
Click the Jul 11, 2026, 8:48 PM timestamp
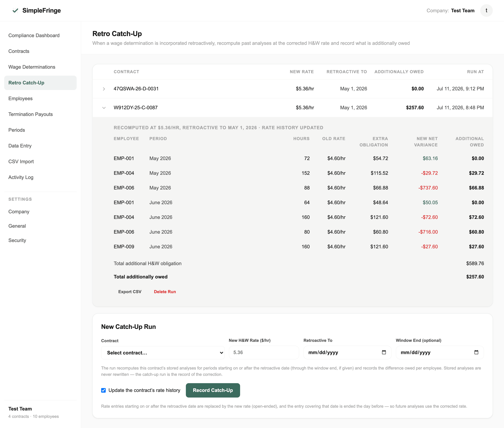[460, 108]
